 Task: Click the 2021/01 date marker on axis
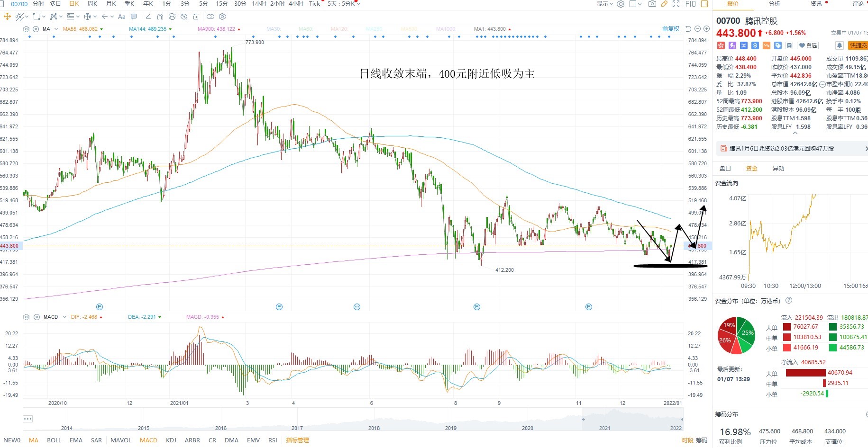[179, 403]
